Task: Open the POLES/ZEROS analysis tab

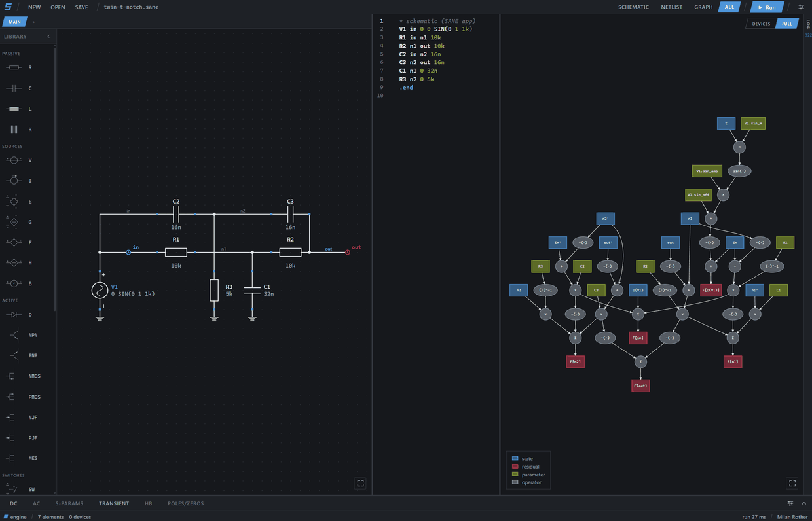Action: click(185, 503)
